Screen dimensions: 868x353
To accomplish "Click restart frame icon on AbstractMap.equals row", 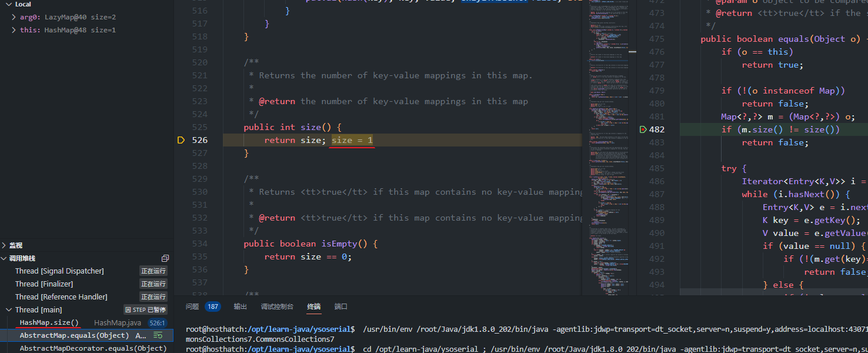I will [x=158, y=335].
